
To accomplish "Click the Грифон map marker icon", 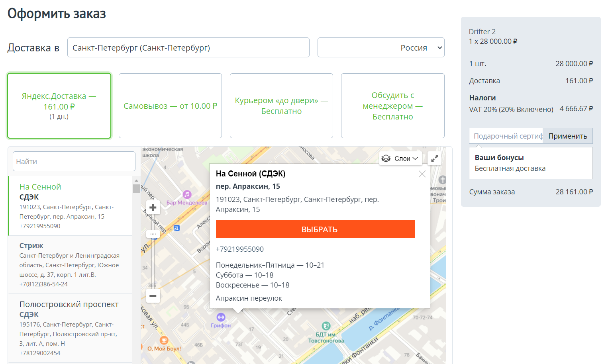I will [221, 317].
